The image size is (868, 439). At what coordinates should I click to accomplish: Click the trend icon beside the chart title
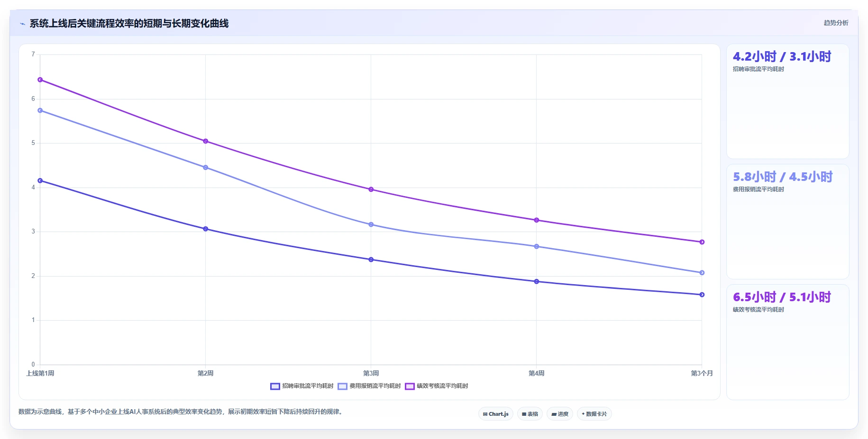[x=22, y=24]
